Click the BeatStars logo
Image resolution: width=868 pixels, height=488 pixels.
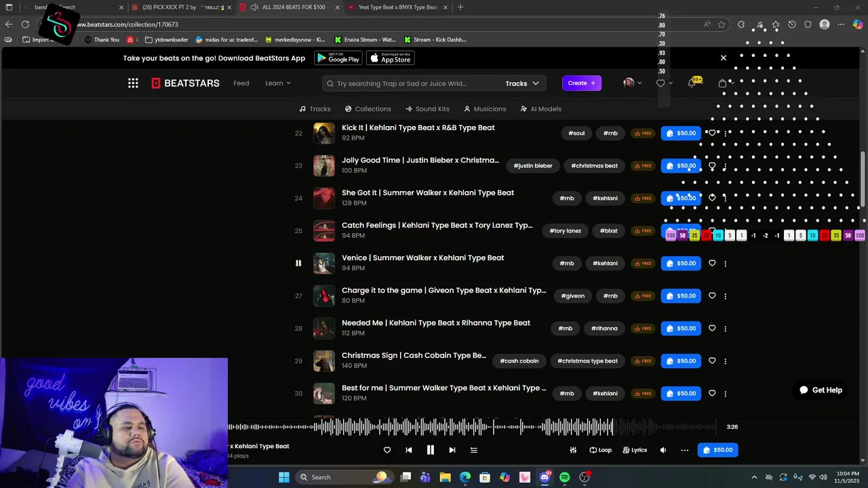coord(185,83)
